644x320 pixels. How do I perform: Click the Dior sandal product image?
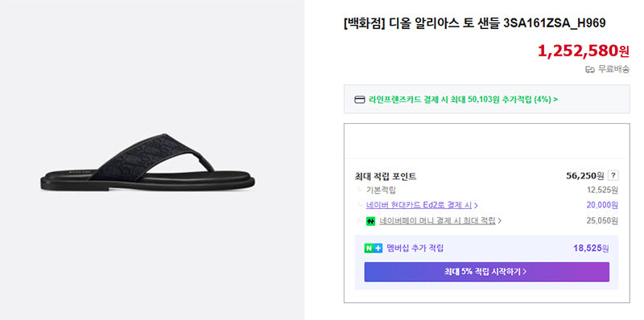pos(147,163)
